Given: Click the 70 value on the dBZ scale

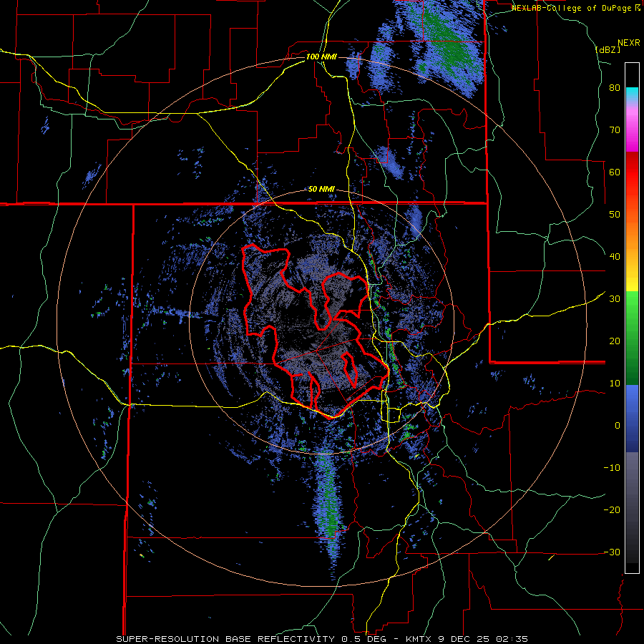Looking at the screenshot, I should tap(615, 130).
